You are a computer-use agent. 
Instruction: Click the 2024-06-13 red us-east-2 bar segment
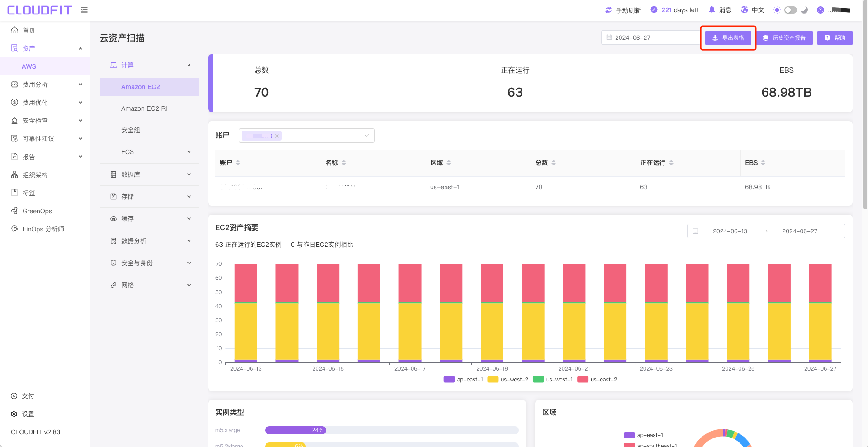tap(246, 282)
